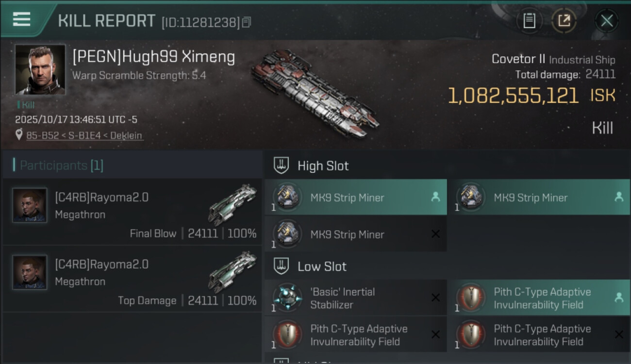The image size is (631, 364).
Task: Click the 'Basic' Inertial Stabilizer icon
Action: pos(287,298)
